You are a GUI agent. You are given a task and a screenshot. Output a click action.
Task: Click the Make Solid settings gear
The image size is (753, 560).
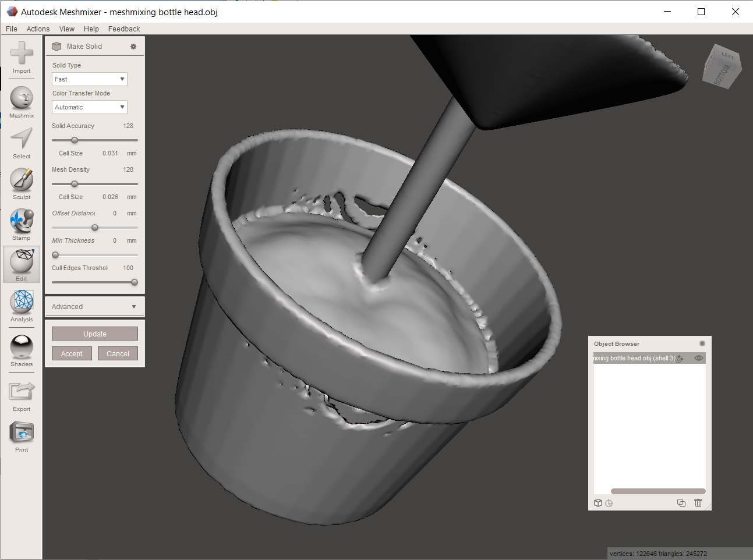[x=133, y=46]
